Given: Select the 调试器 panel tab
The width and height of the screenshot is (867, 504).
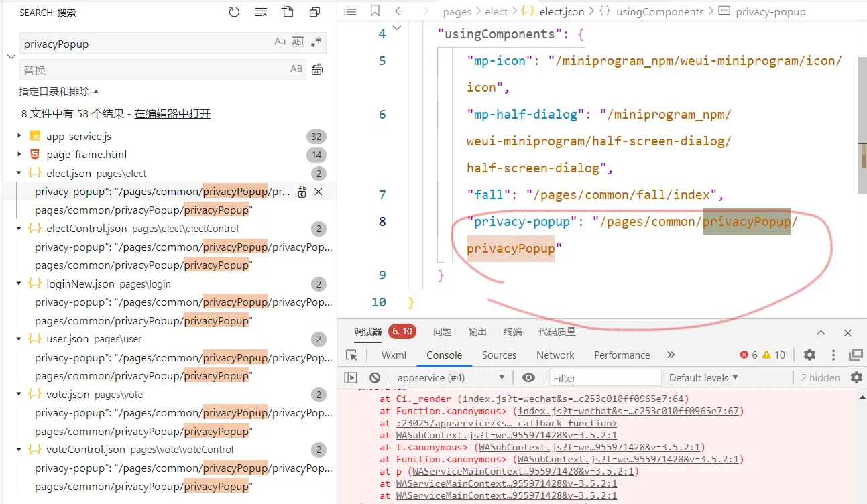Looking at the screenshot, I should (367, 332).
